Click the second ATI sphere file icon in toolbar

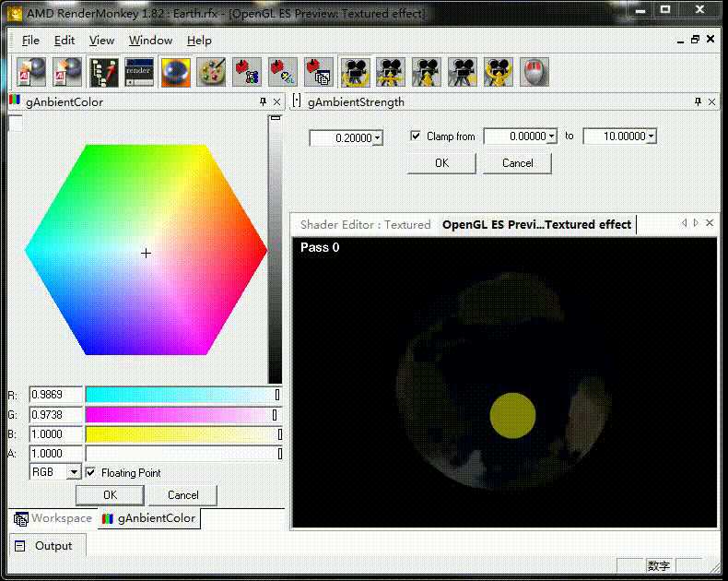tap(67, 72)
